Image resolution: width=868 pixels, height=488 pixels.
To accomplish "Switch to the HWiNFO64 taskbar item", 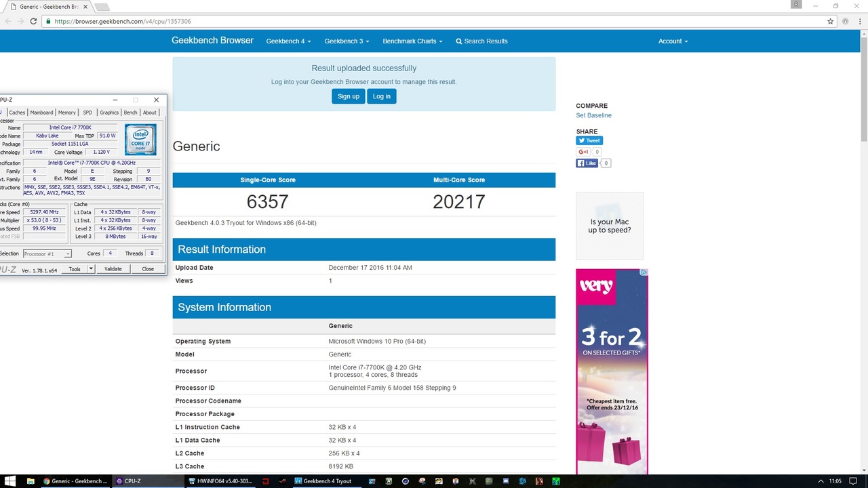I will 220,481.
